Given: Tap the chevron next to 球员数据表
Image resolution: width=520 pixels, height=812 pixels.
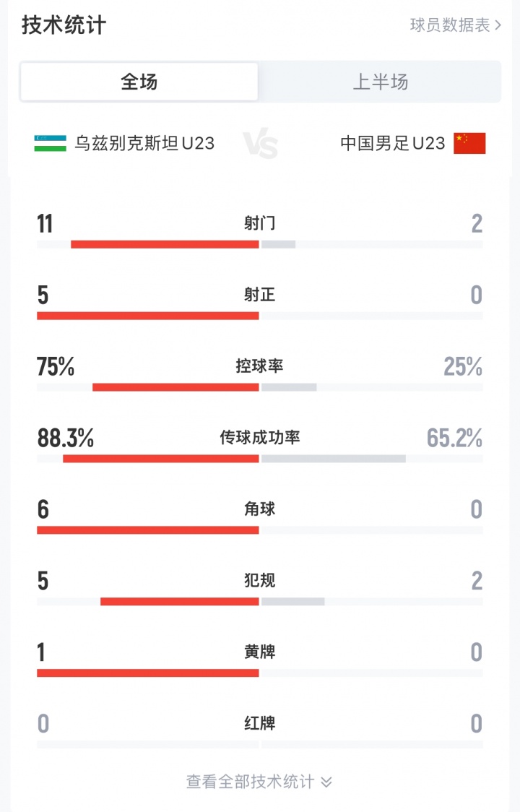Looking at the screenshot, I should point(498,25).
